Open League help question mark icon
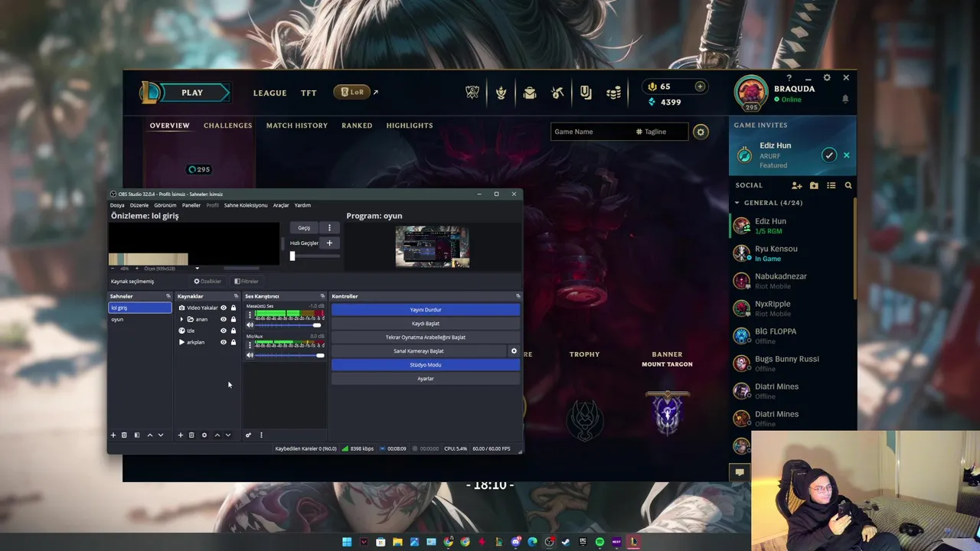This screenshot has width=980, height=551. pos(789,78)
